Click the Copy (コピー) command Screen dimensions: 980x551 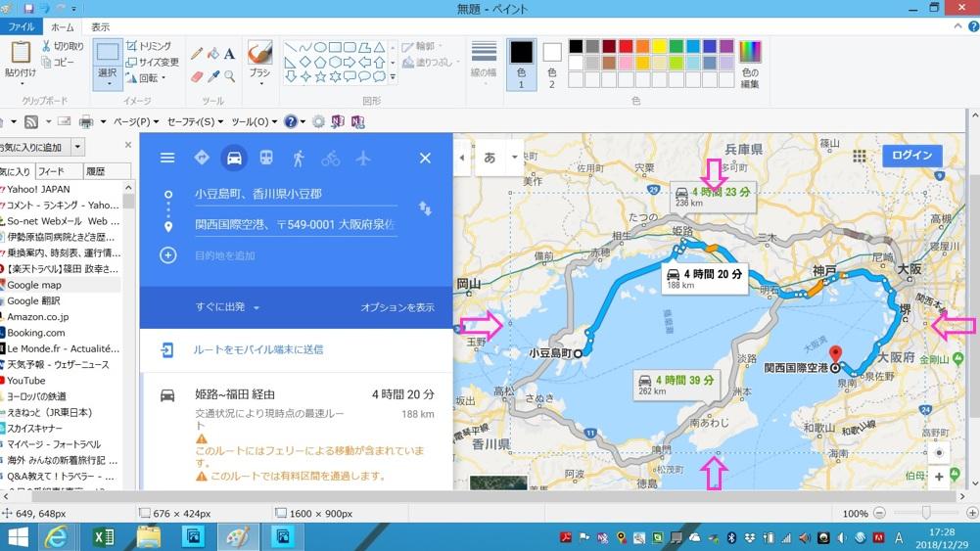pyautogui.click(x=58, y=62)
